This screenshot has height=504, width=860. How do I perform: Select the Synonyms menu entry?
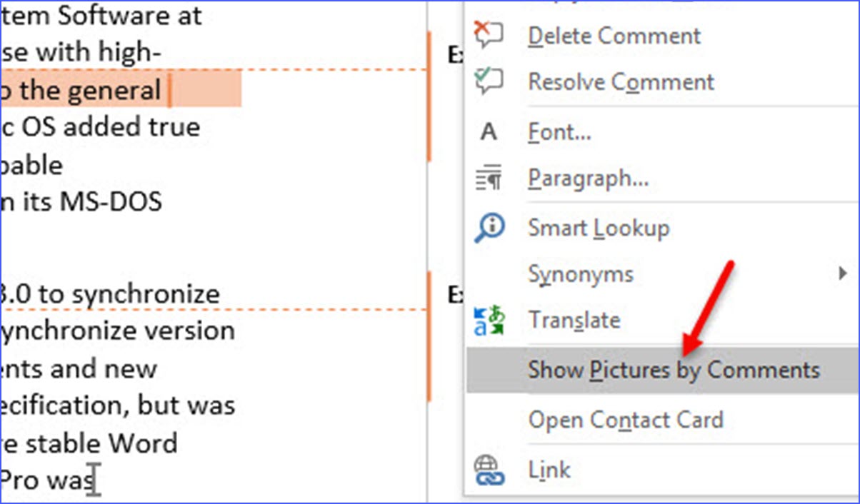[x=580, y=273]
